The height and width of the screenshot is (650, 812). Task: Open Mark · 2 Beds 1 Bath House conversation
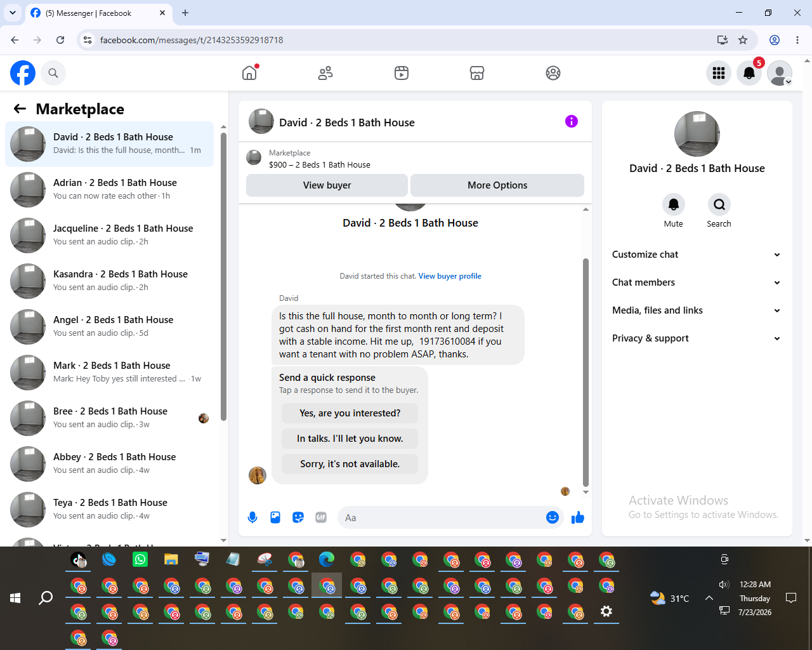(x=109, y=373)
